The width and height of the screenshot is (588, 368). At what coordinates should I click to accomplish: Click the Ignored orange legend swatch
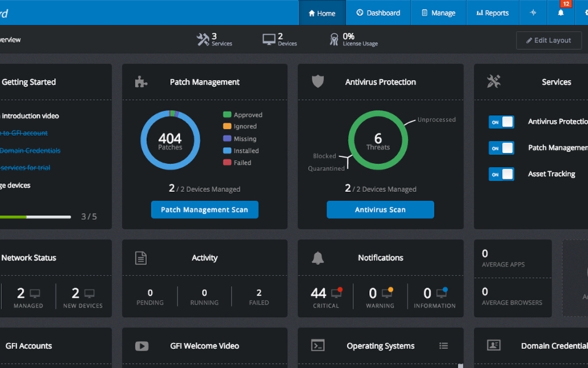[x=227, y=126]
